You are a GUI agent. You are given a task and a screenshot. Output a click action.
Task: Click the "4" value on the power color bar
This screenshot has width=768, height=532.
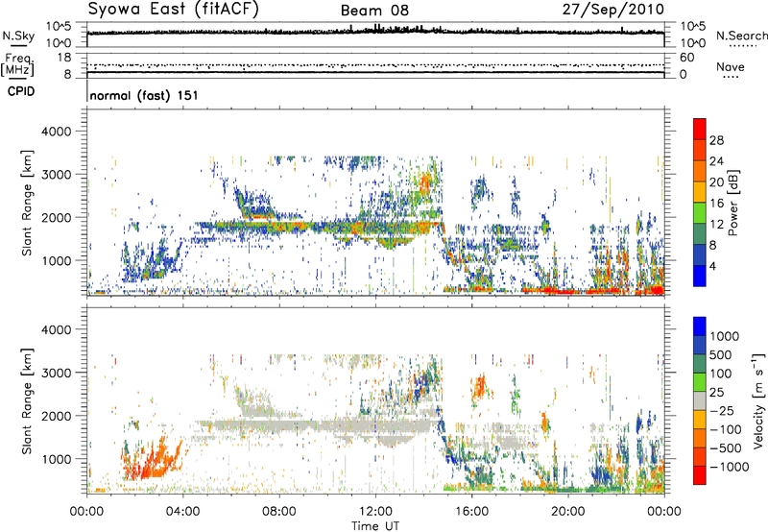tap(712, 266)
